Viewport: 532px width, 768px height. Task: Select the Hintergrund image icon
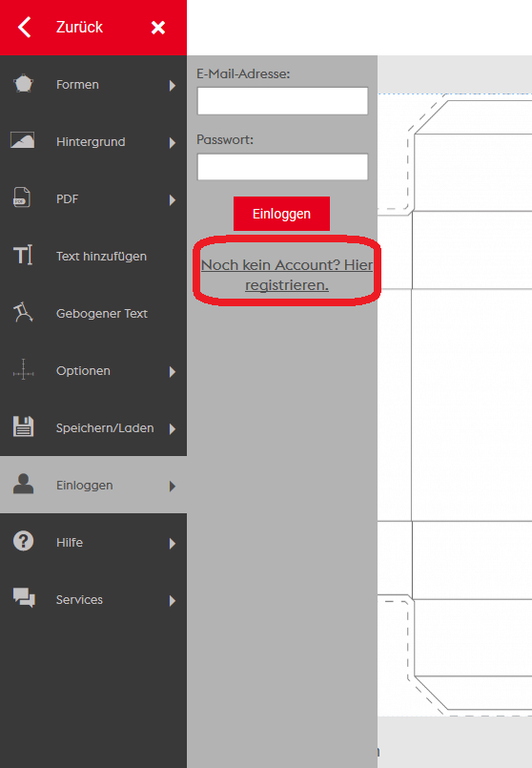point(23,140)
